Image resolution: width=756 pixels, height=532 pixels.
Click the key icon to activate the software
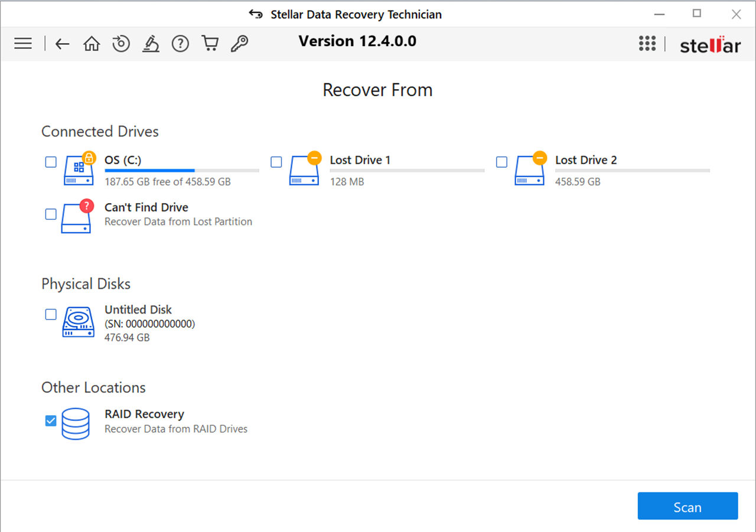click(239, 43)
